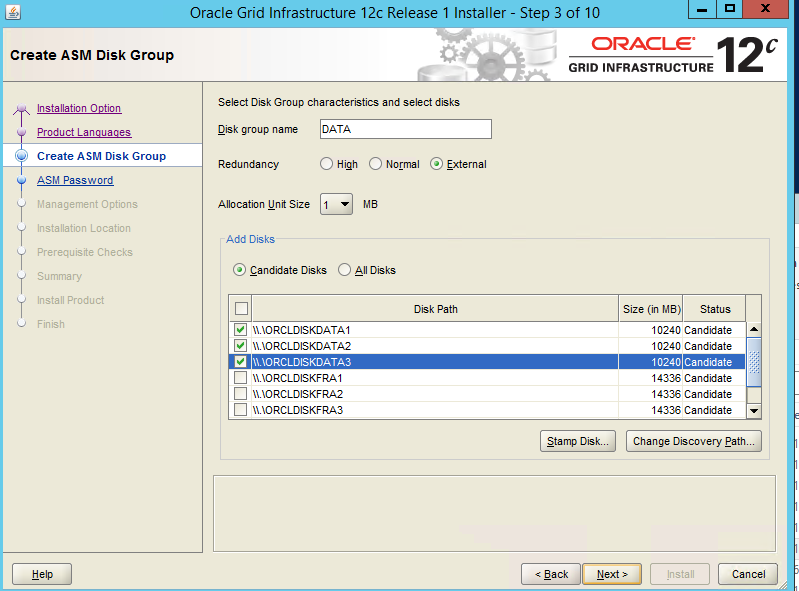Click the disk list scrollbar thumb
The width and height of the screenshot is (799, 591).
pyautogui.click(x=754, y=362)
